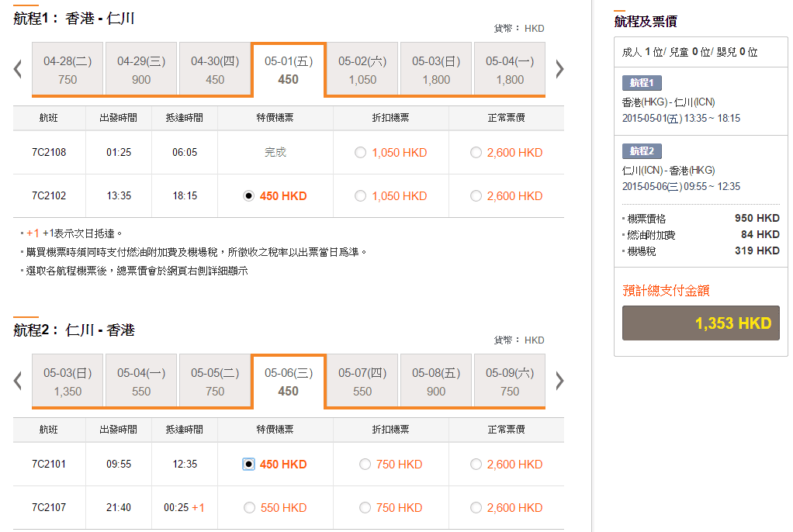Select 04-28(二) date tab at 750
This screenshot has width=793, height=532.
pos(68,70)
